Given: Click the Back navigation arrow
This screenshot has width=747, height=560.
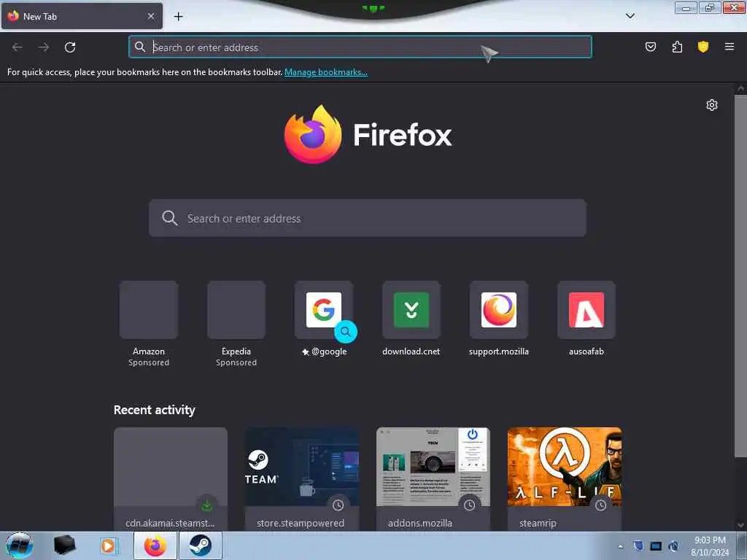Looking at the screenshot, I should pos(18,47).
